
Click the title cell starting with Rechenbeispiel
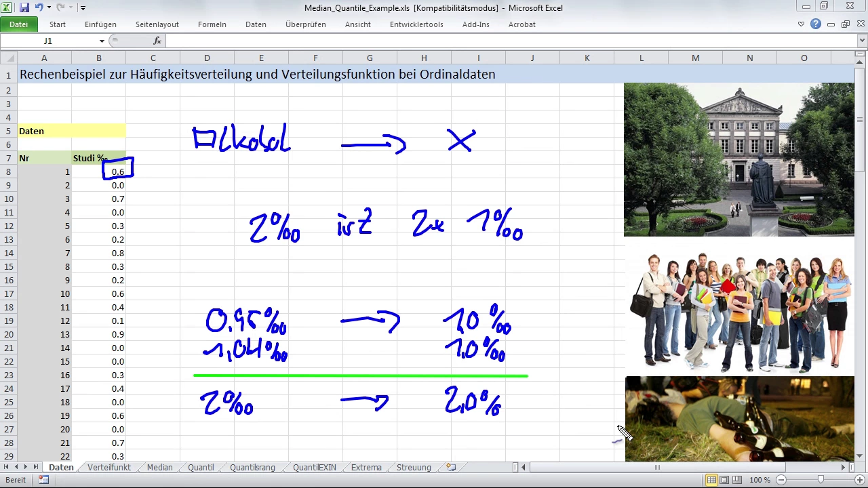258,75
